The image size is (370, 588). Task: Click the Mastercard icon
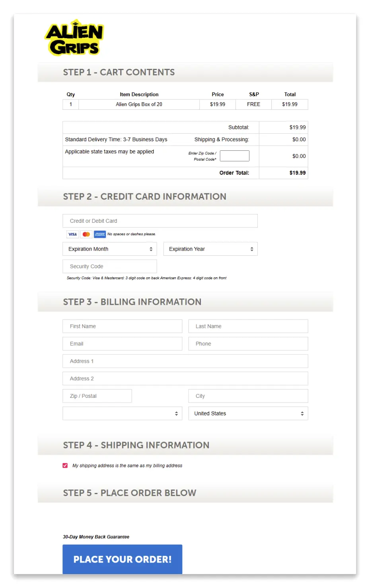pos(86,234)
